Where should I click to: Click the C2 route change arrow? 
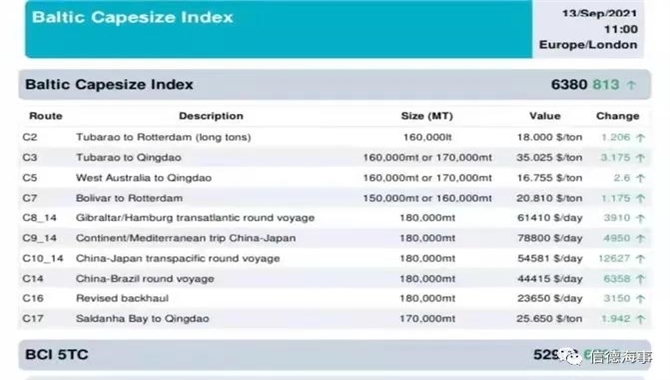click(x=640, y=138)
